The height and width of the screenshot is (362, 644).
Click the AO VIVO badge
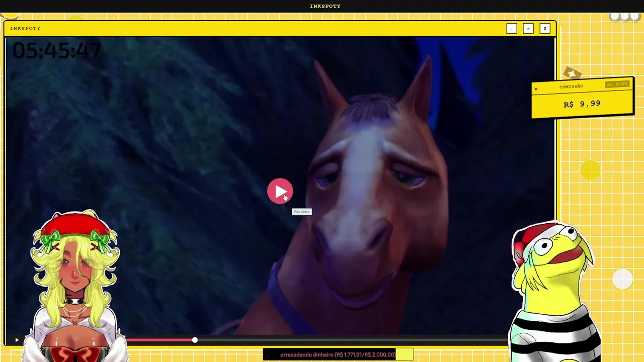point(617,84)
